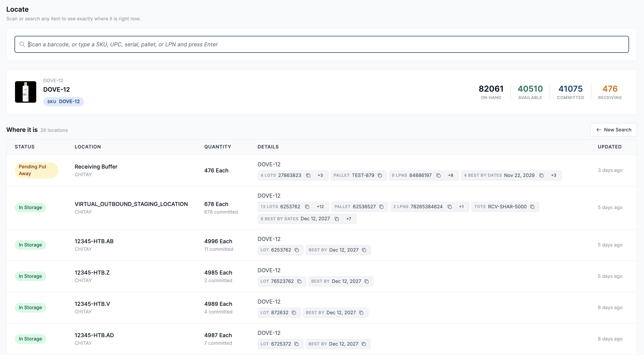Copy tote RCV-SHAR-5000
Image resolution: width=644 pixels, height=355 pixels.
click(532, 207)
